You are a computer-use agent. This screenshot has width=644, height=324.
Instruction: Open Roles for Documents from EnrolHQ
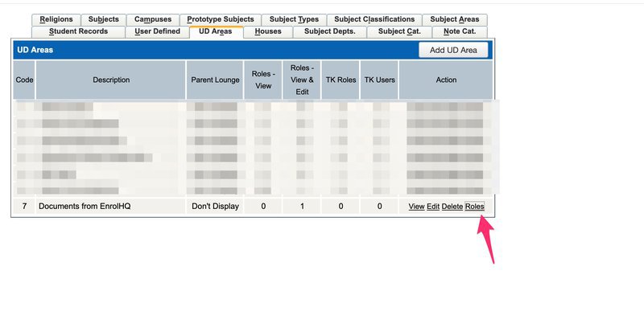[x=475, y=207]
